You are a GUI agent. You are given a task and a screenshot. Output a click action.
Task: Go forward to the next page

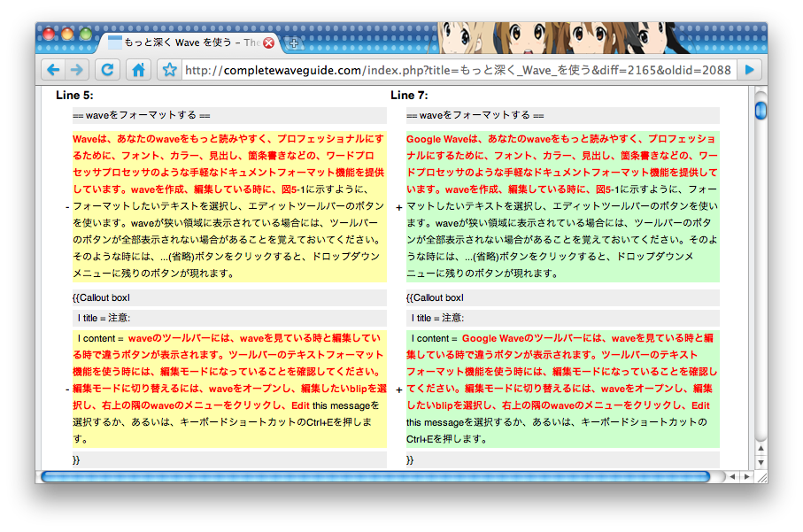click(77, 70)
